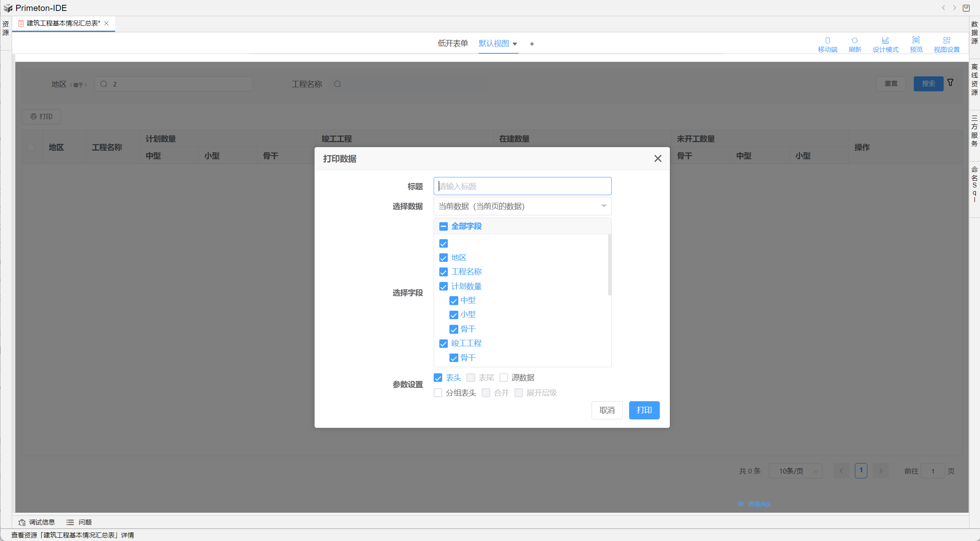Viewport: 980px width, 541px height.
Task: Enable the 分组表头 checkbox
Action: click(438, 393)
